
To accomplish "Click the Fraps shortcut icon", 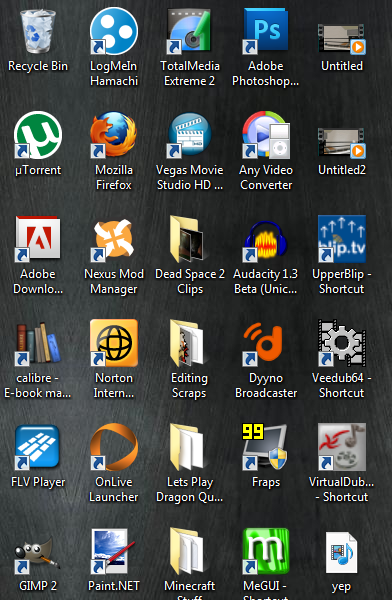I will pyautogui.click(x=265, y=447).
